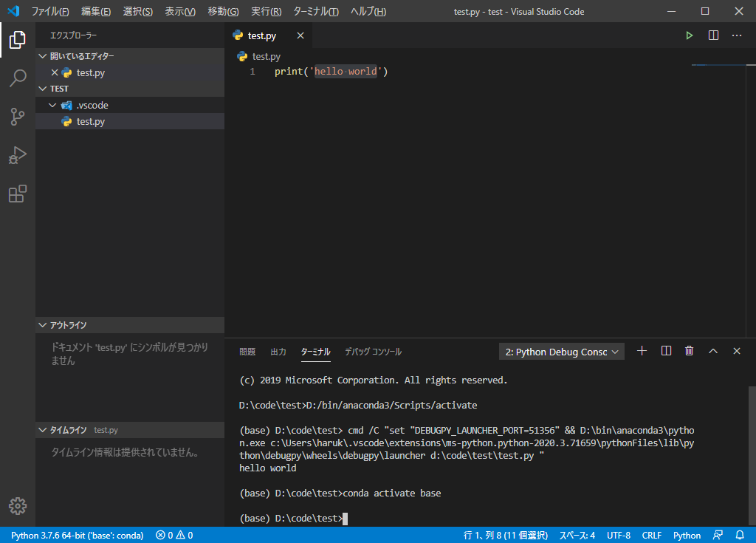Switch to the Problems tab (問題)
Viewport: 756px width, 543px height.
click(247, 352)
